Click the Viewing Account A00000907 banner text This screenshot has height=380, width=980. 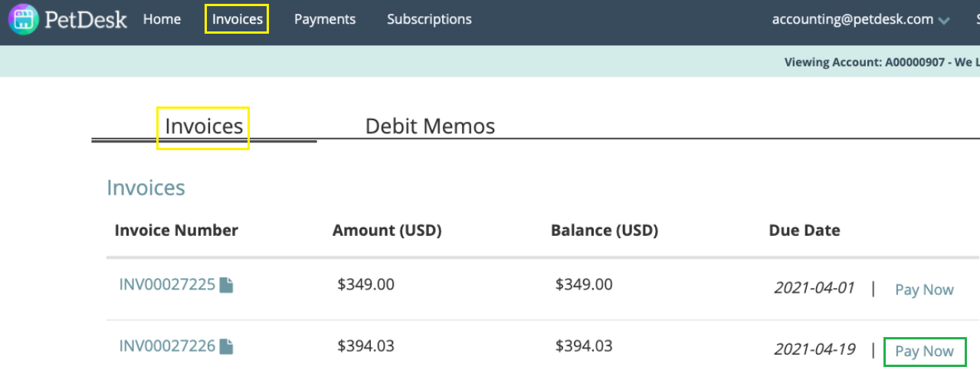tap(881, 62)
